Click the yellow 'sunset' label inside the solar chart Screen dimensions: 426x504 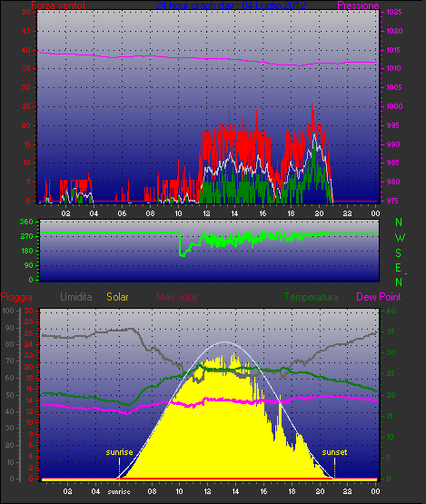(334, 452)
